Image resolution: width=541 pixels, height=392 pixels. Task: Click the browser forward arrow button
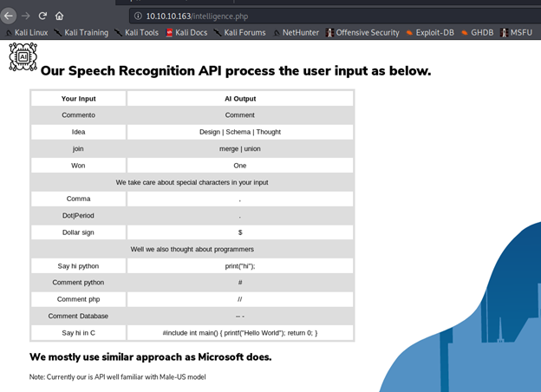pyautogui.click(x=25, y=16)
